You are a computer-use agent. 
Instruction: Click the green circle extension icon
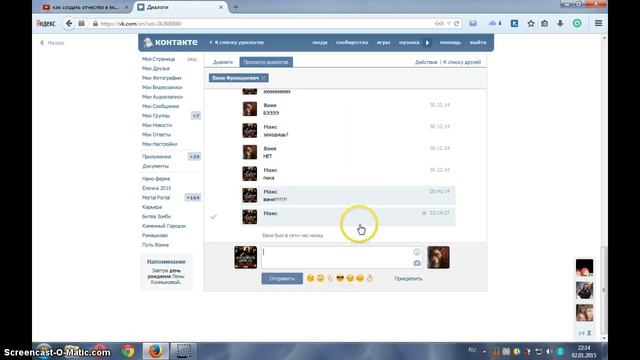click(x=577, y=23)
